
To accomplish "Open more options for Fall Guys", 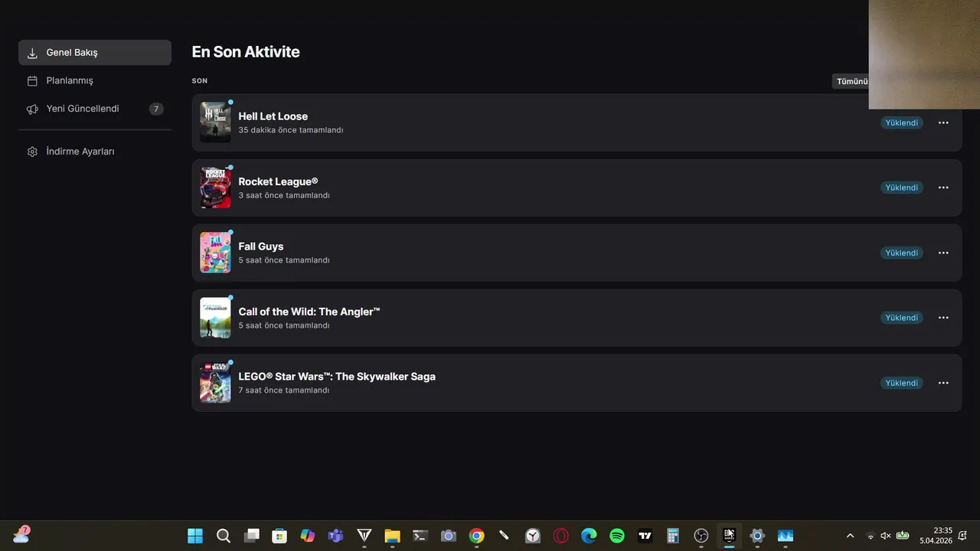I will (943, 253).
